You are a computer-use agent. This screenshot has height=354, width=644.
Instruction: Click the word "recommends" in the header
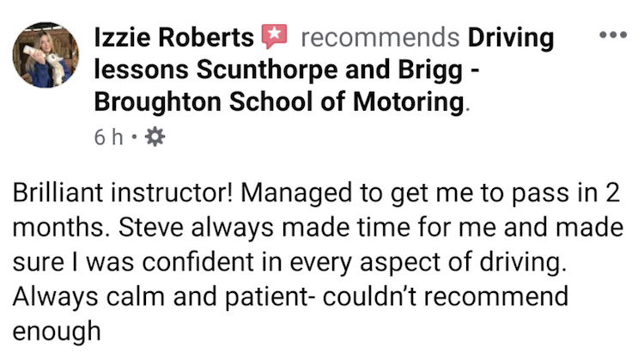(x=379, y=38)
